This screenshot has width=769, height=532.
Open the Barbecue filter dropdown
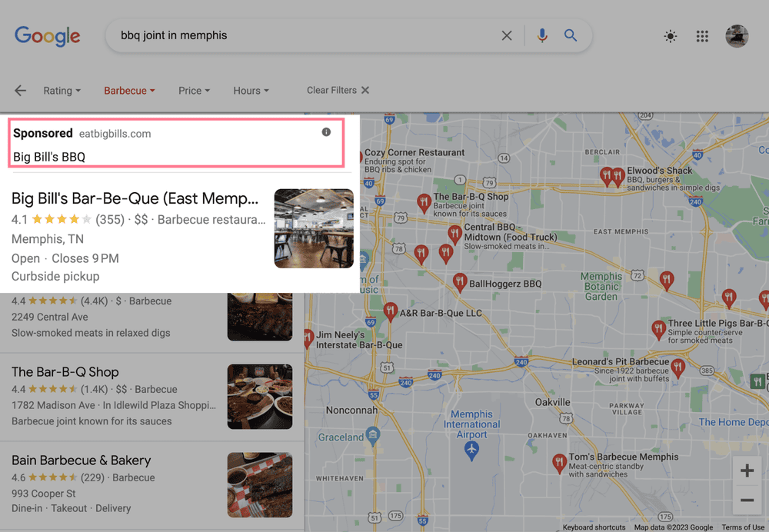coord(129,91)
